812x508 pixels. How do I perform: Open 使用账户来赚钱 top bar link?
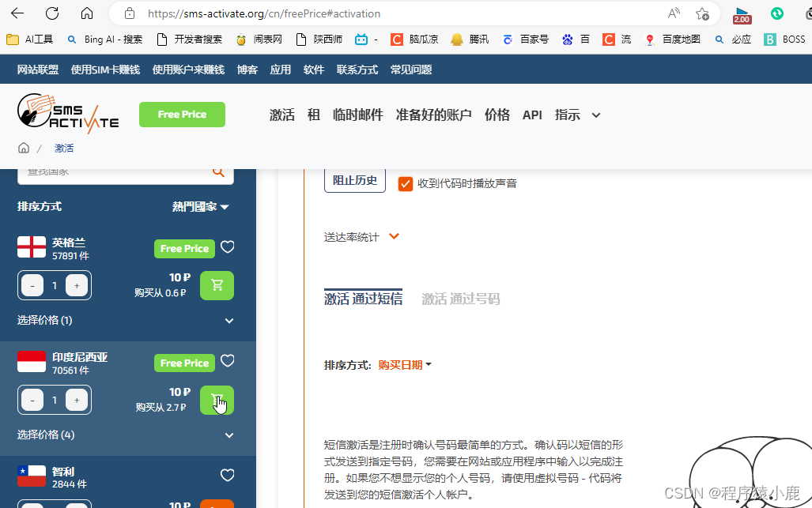[x=188, y=70]
